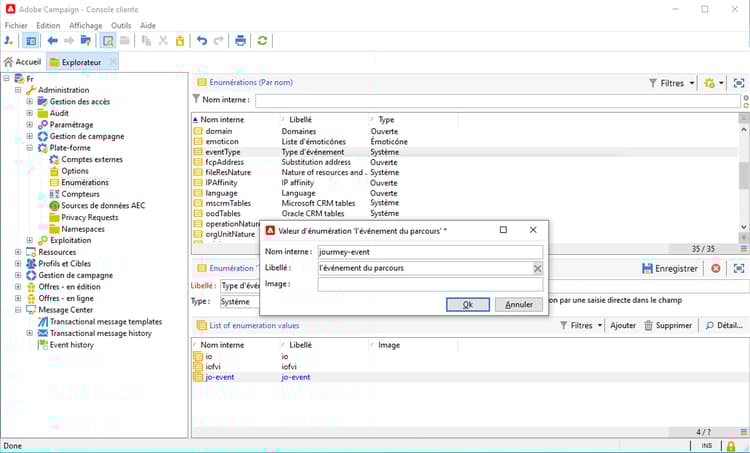Select Sources de données AEC item

click(103, 206)
